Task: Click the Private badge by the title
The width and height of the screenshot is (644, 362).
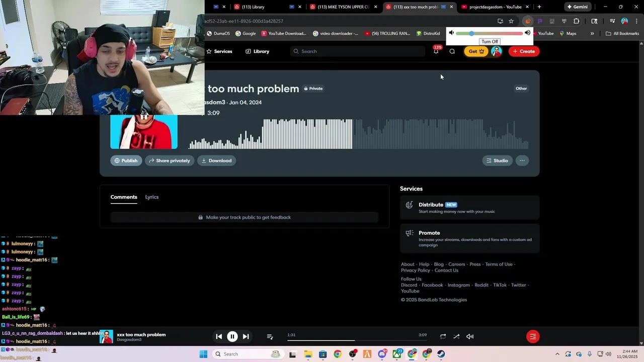Action: click(313, 88)
